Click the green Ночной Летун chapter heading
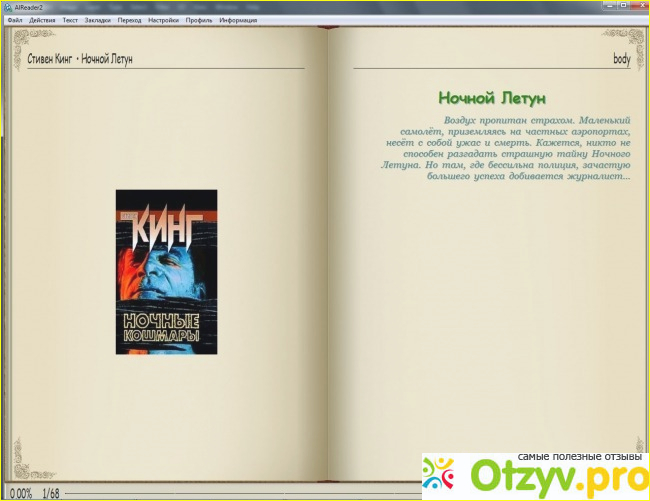The image size is (650, 501). (491, 98)
